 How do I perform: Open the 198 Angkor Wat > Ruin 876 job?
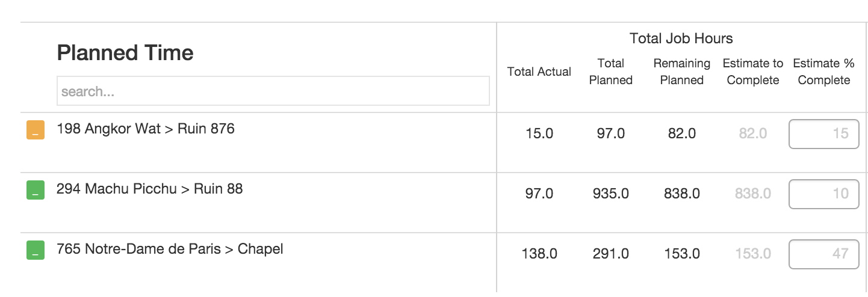146,129
